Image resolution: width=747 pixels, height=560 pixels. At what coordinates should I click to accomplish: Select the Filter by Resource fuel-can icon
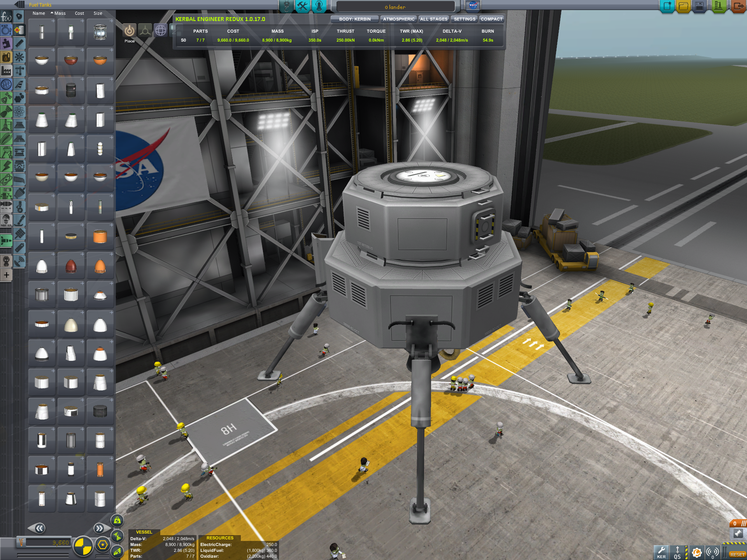(6, 57)
